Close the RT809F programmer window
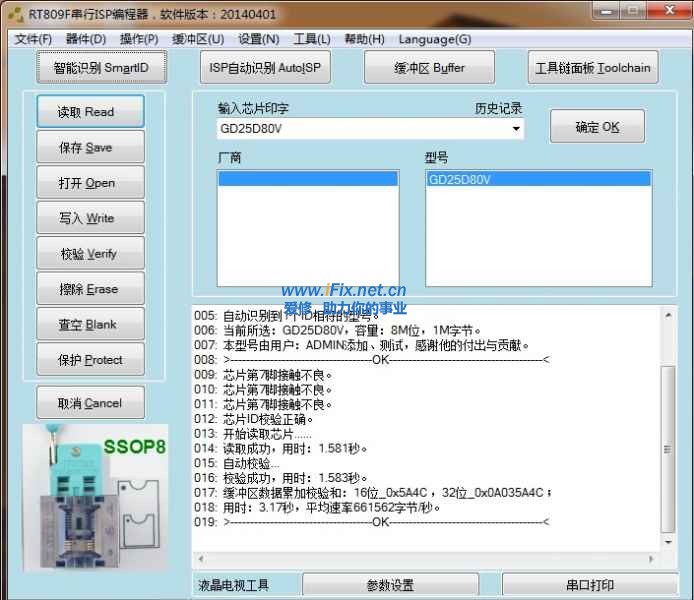This screenshot has width=694, height=600. coord(670,10)
